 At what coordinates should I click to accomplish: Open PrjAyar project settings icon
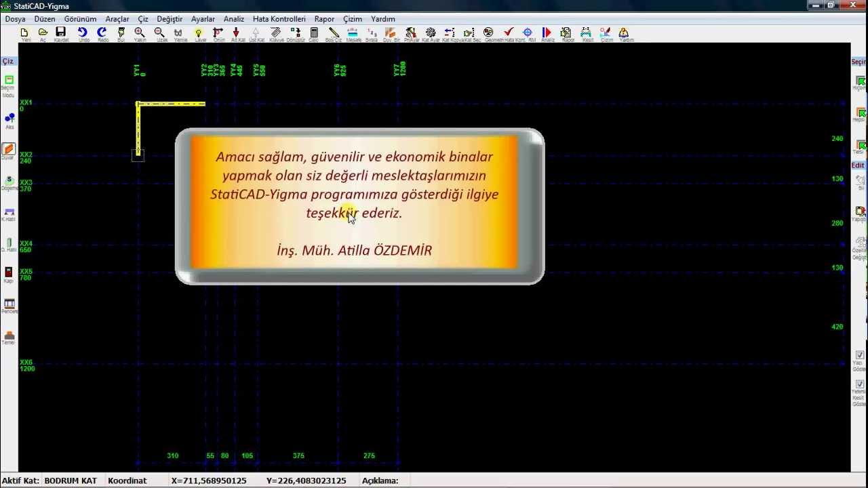411,33
